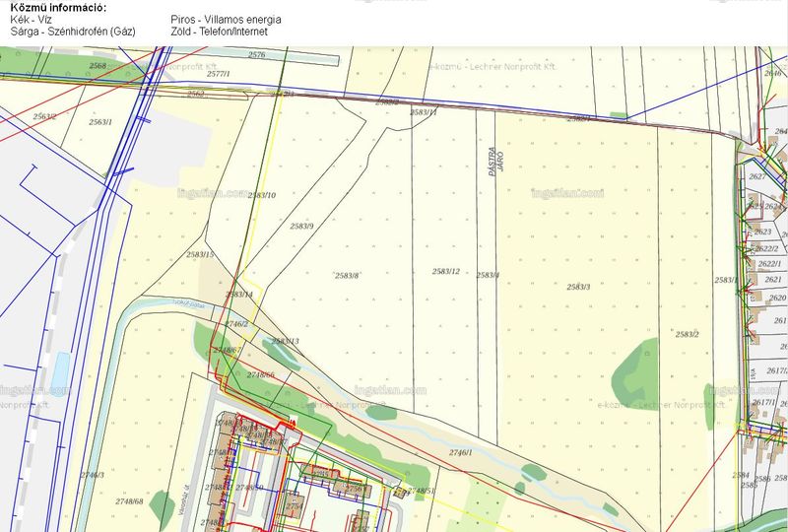
Task: Click parcel label 2583/4
Action: [488, 276]
